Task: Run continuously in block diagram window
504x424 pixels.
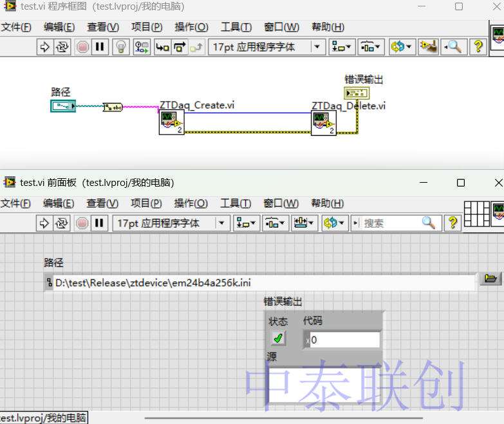Action: click(x=62, y=47)
